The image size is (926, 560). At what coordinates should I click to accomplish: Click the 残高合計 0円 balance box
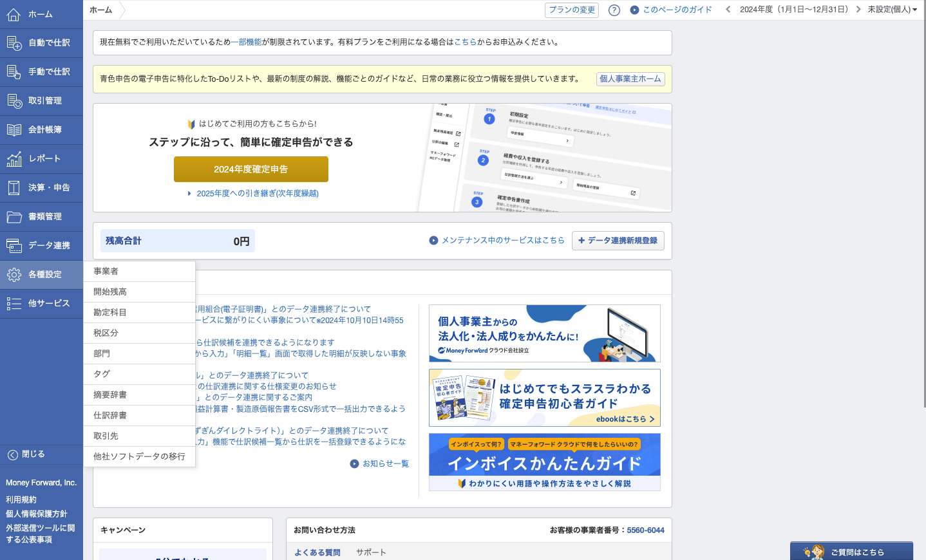(x=178, y=241)
